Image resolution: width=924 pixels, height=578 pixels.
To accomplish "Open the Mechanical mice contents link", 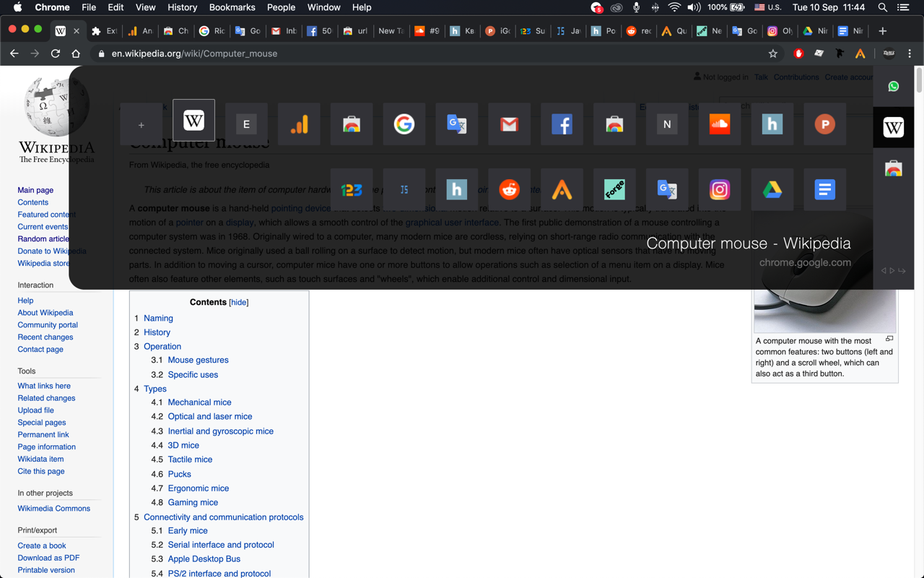I will coord(199,402).
